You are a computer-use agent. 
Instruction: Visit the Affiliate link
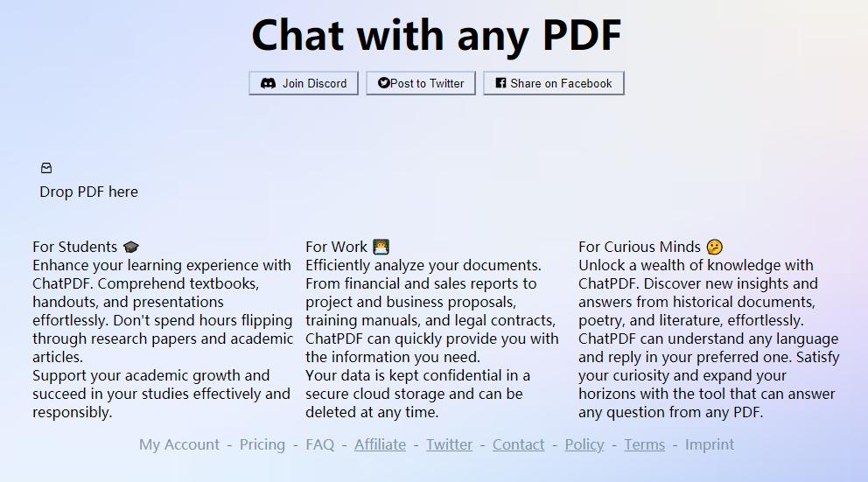[x=380, y=444]
